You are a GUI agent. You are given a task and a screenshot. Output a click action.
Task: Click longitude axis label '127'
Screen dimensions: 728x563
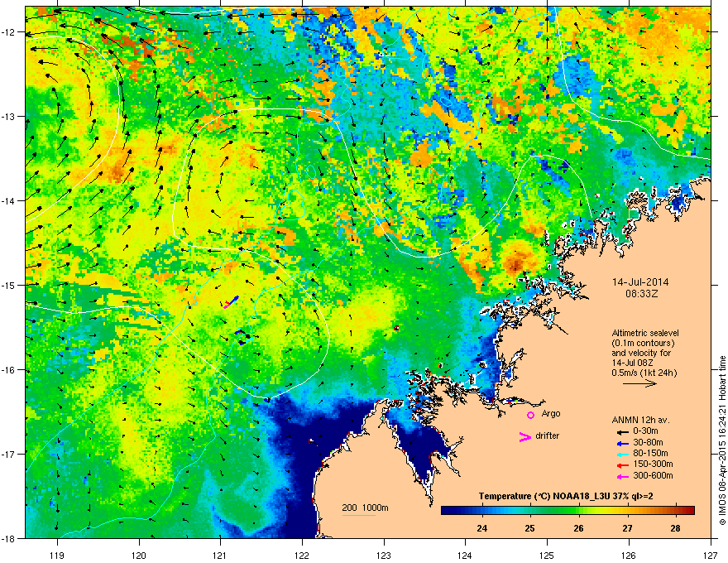pyautogui.click(x=711, y=556)
